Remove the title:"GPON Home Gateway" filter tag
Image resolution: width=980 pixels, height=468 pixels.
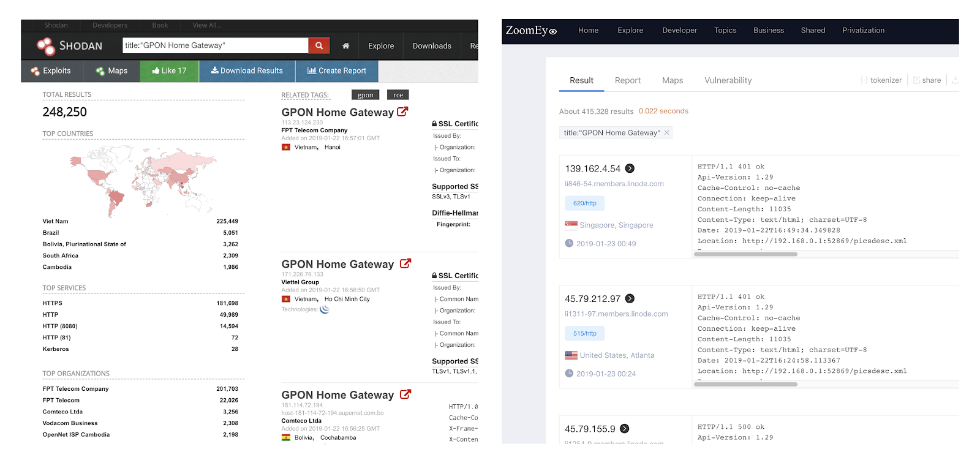[667, 132]
